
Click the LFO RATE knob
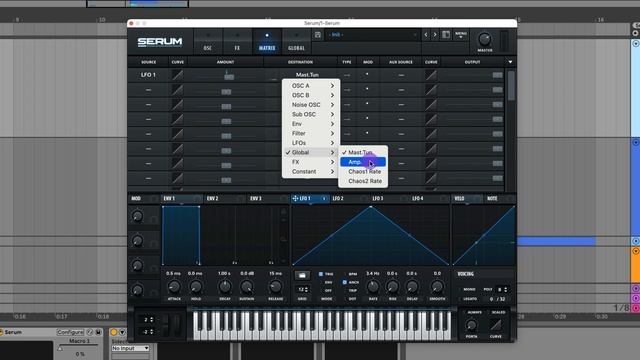pos(373,287)
